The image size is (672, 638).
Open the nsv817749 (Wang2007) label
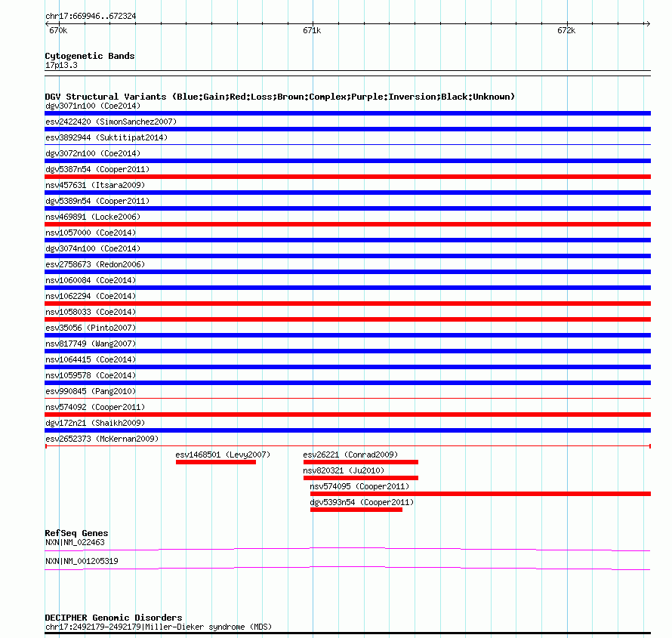pos(91,344)
